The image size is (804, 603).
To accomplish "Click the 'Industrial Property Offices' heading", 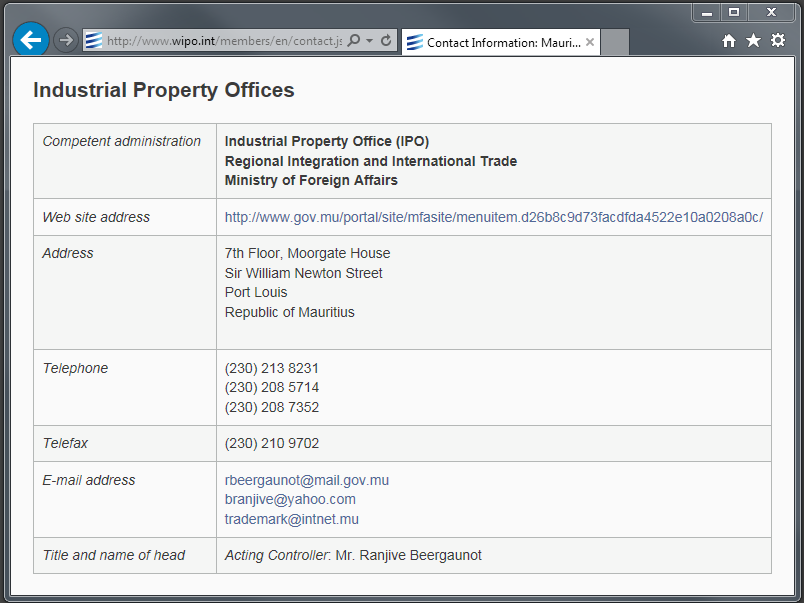I will pyautogui.click(x=164, y=90).
